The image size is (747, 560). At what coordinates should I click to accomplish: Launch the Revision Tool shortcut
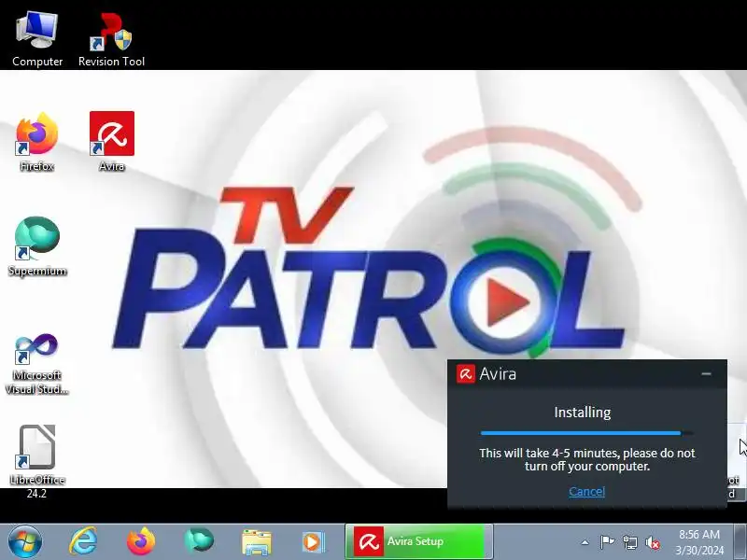(x=111, y=40)
